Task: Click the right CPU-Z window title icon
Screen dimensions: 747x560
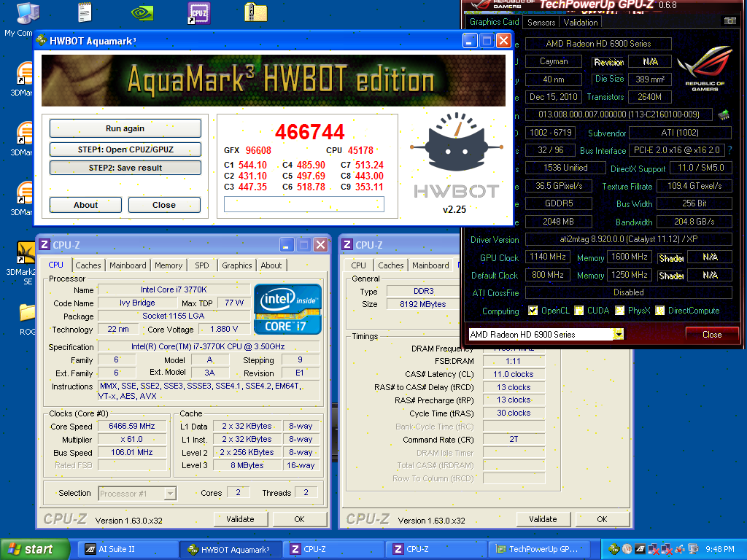Action: pos(347,245)
